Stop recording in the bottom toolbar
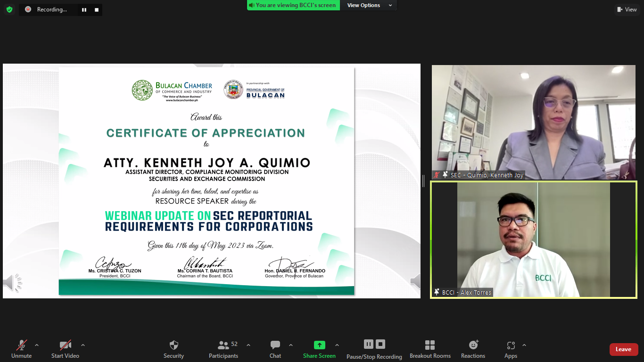The image size is (644, 362). click(x=380, y=344)
